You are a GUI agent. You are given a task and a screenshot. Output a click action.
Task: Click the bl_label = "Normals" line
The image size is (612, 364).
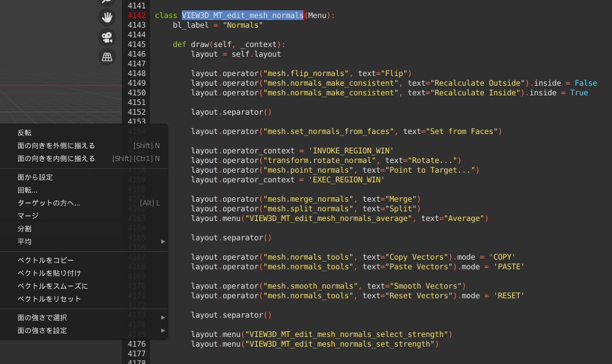point(217,25)
